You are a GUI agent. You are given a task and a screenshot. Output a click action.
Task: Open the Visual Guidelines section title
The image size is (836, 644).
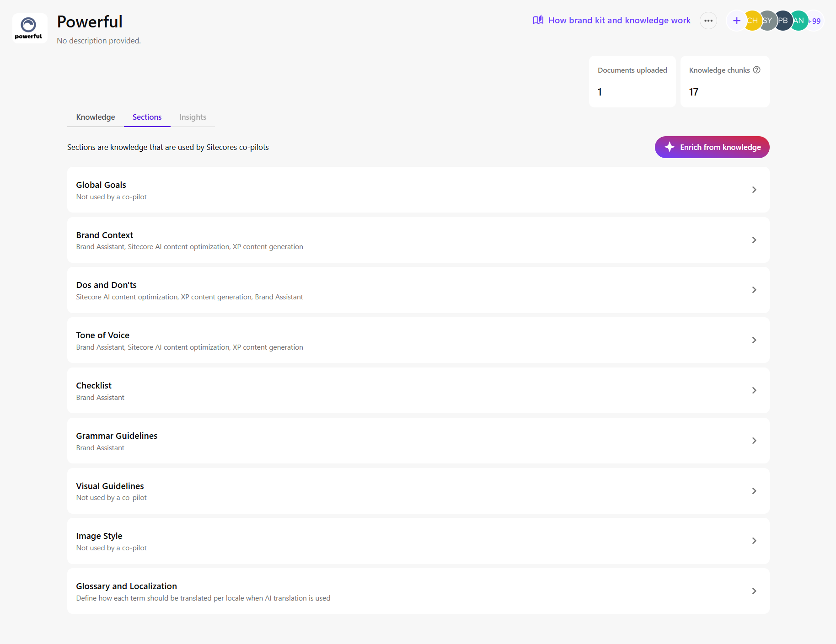110,486
